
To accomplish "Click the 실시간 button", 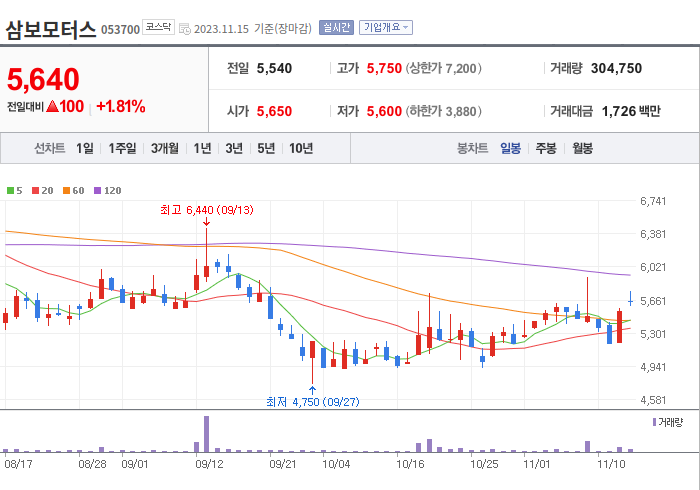I will pos(336,28).
